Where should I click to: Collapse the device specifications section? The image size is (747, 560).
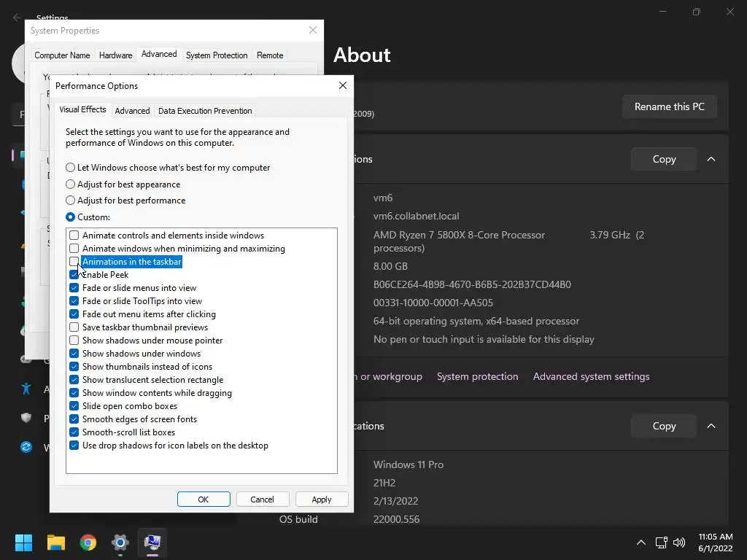(711, 159)
